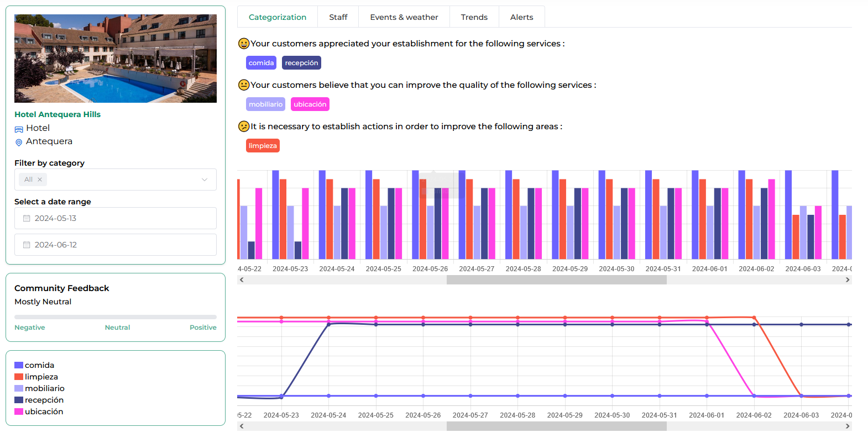Click the happy face emoji icon
The width and height of the screenshot is (868, 438).
[244, 43]
